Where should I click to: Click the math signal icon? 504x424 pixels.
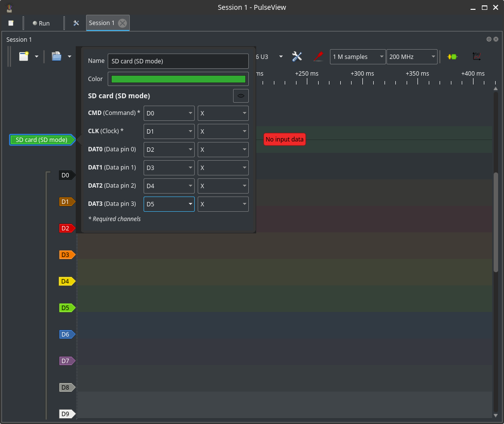476,57
